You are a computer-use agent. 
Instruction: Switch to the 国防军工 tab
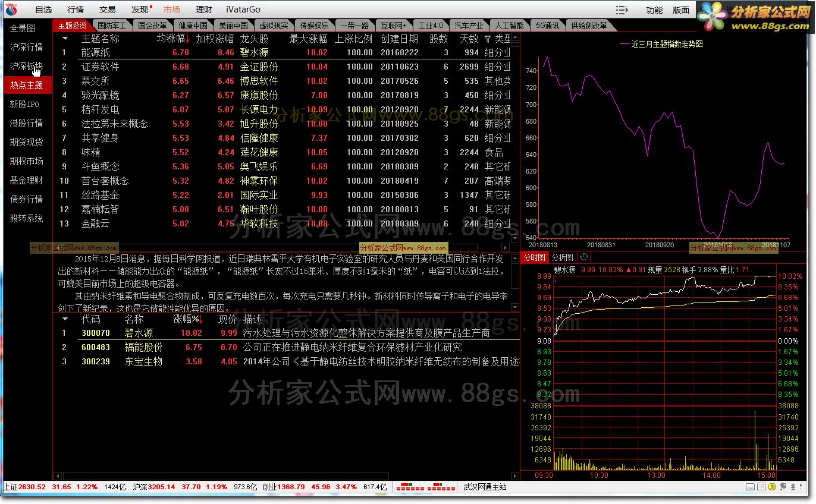[x=112, y=26]
